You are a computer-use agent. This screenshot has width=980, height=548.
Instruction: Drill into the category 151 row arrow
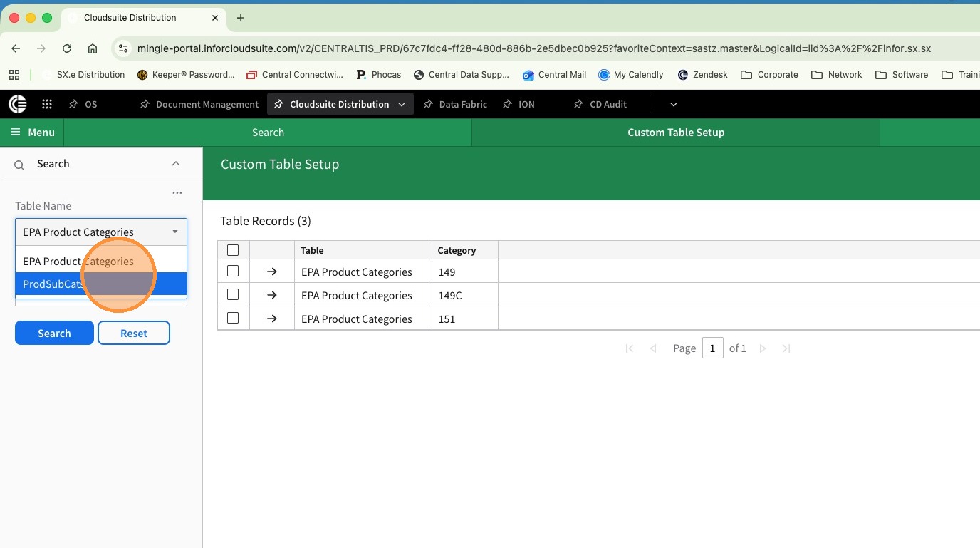tap(271, 319)
